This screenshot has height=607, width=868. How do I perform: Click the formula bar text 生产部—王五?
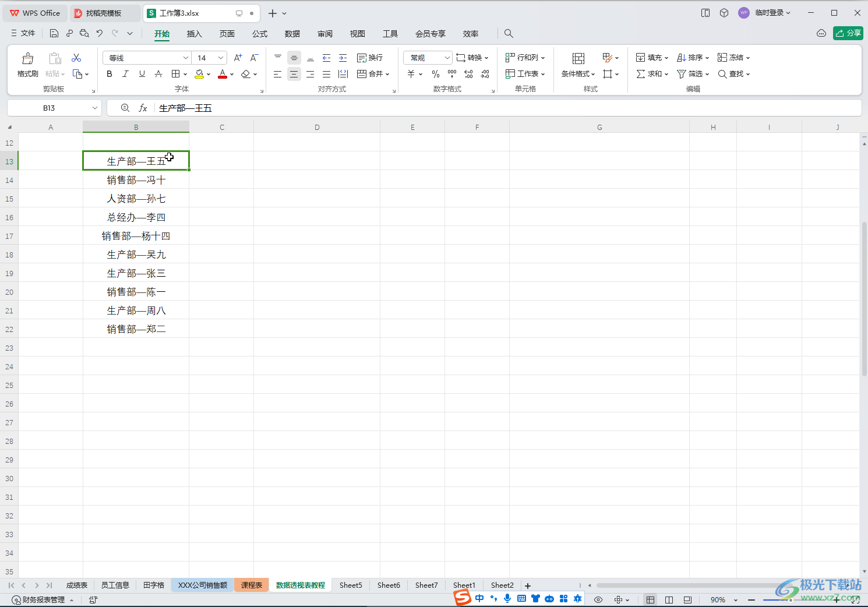pyautogui.click(x=185, y=108)
